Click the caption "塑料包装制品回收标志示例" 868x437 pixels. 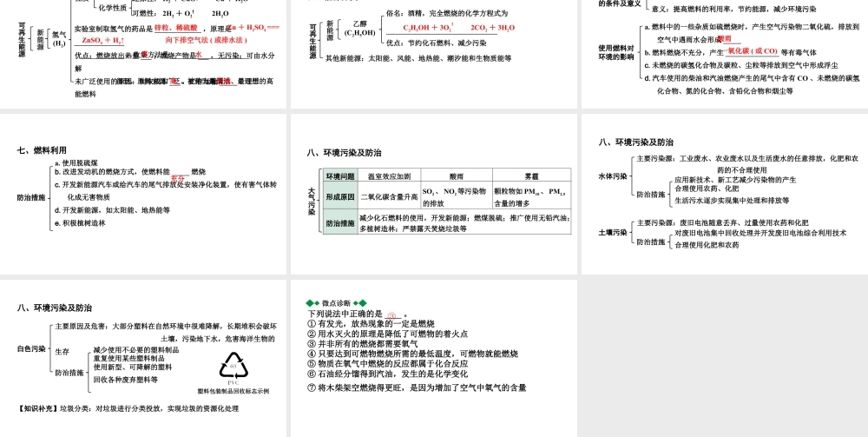point(233,391)
